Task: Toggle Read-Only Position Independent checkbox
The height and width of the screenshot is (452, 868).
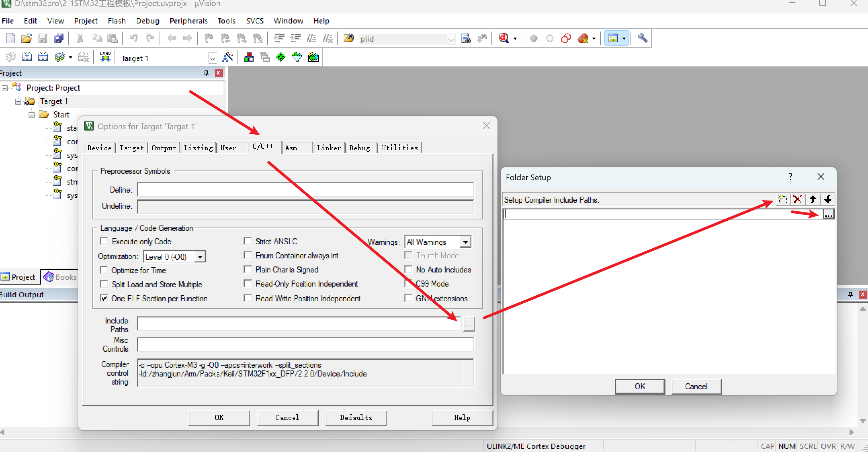Action: (x=248, y=284)
